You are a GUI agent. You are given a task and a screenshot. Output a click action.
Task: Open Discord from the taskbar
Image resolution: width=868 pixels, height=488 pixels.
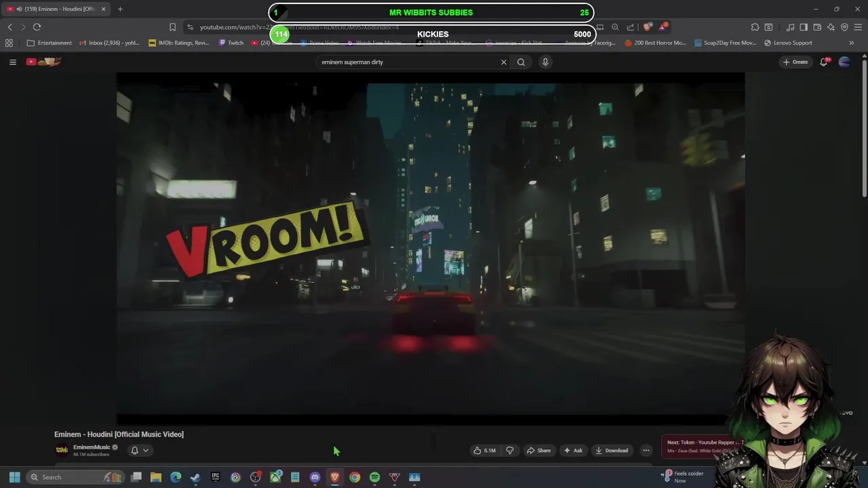pos(315,477)
